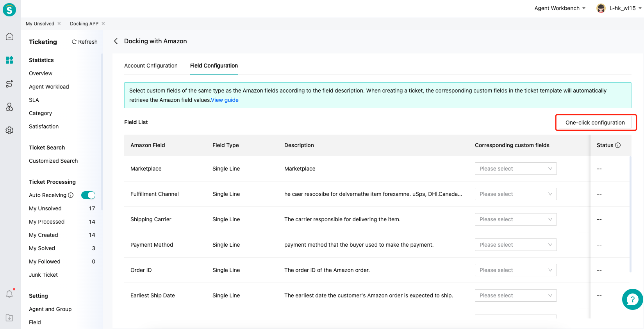Open notifications bell icon
Screen dimensions: 644x329
tap(9, 294)
